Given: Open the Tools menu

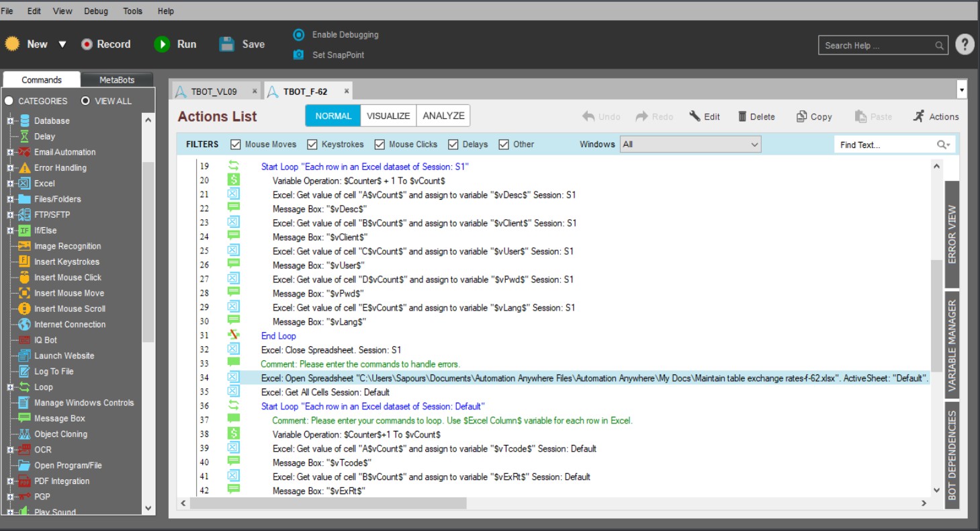Looking at the screenshot, I should coord(132,11).
